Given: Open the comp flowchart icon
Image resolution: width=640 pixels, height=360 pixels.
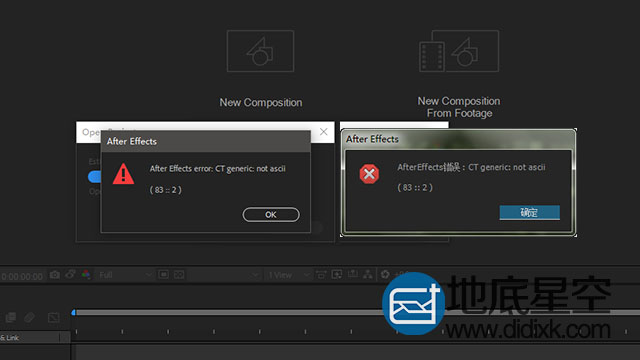Looking at the screenshot, I should [x=368, y=274].
